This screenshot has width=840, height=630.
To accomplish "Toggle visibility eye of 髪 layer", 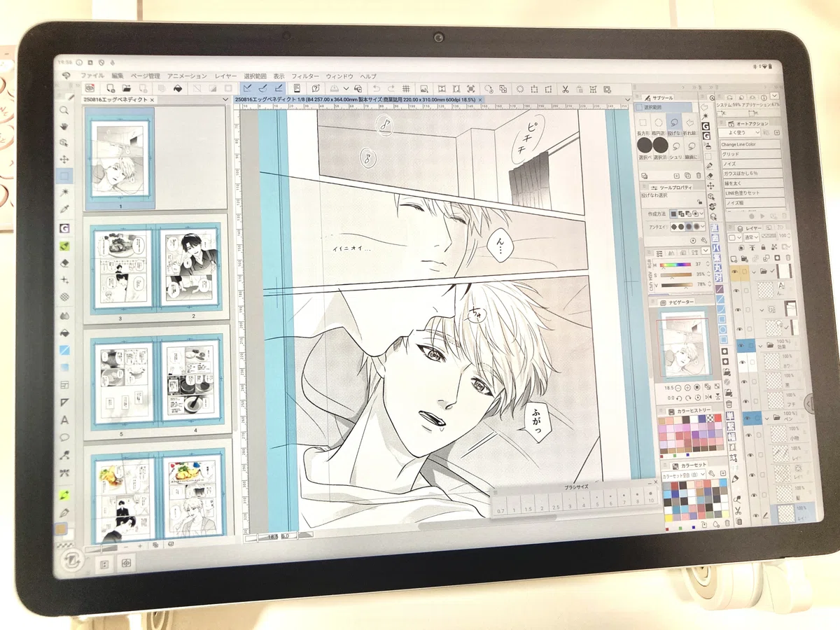I will tap(754, 495).
